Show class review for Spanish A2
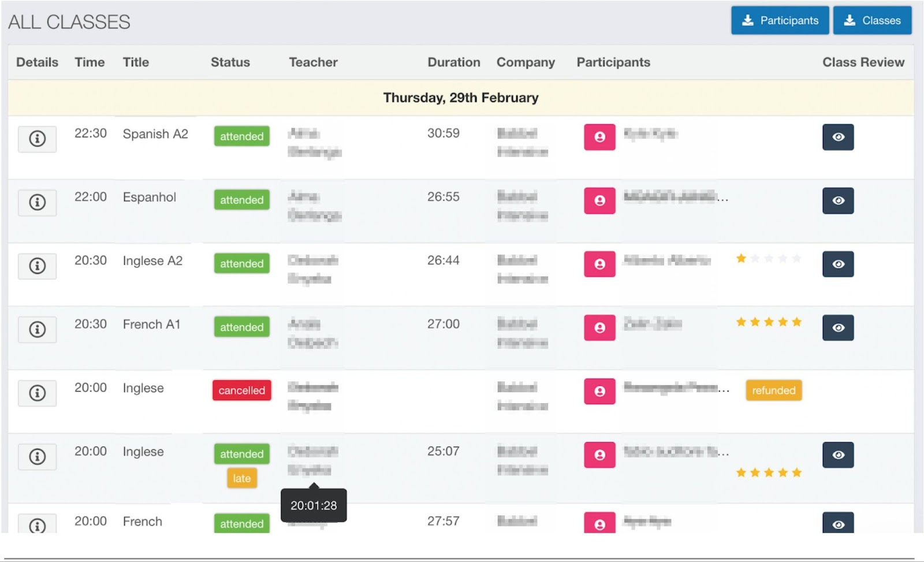Viewport: 924px width, 562px height. coord(838,137)
